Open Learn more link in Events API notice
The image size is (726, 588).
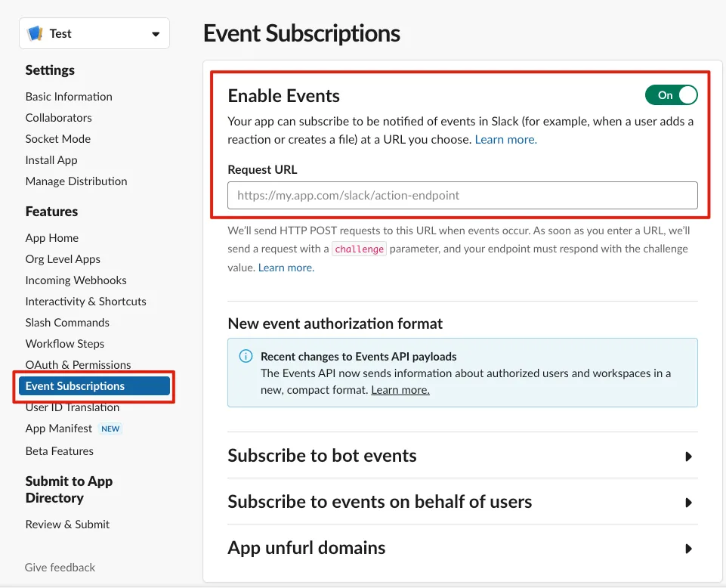(x=400, y=390)
